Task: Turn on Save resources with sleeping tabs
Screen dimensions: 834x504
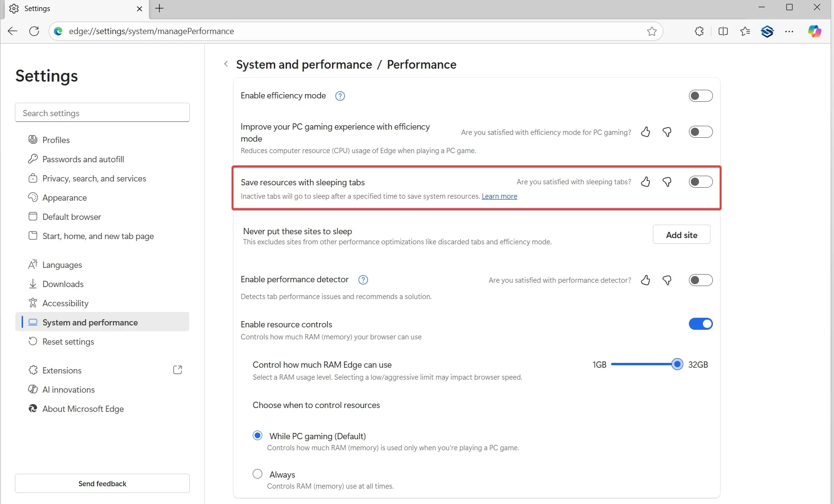Action: [700, 181]
